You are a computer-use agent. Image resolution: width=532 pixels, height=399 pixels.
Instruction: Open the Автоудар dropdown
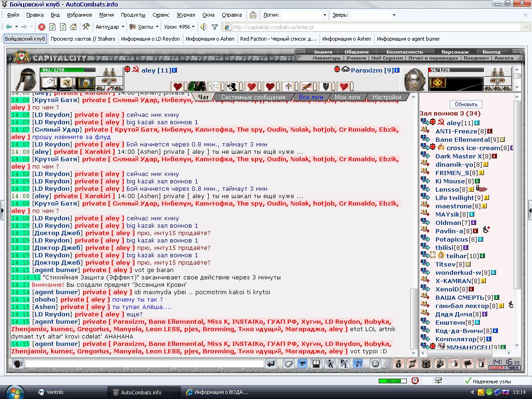point(110,27)
